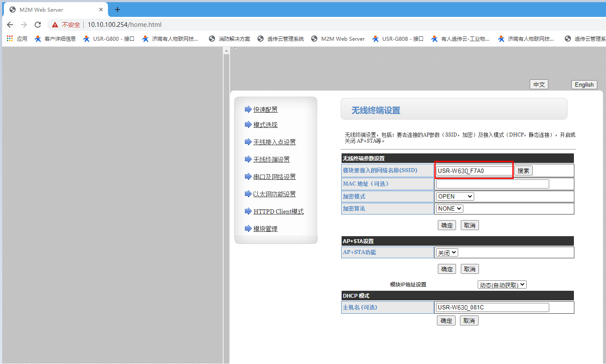The height and width of the screenshot is (364, 606).
Task: Expand the 加密算法 NONE dropdown
Action: tap(450, 208)
